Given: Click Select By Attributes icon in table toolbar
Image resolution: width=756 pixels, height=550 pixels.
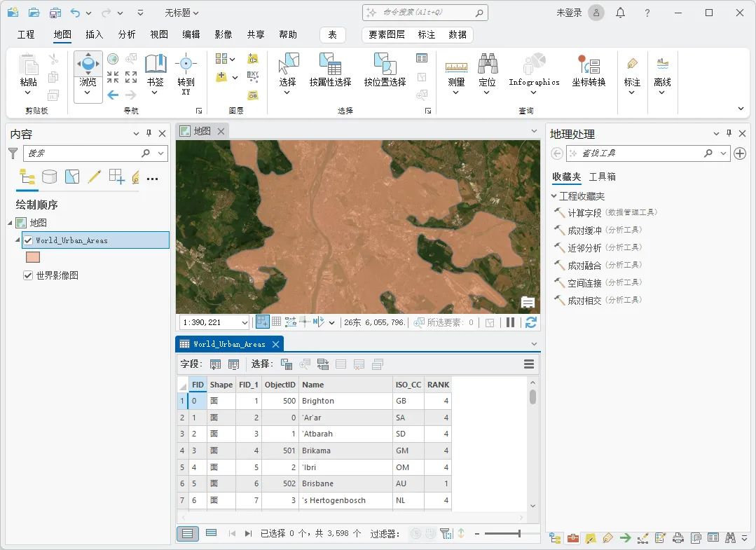Looking at the screenshot, I should (x=287, y=364).
